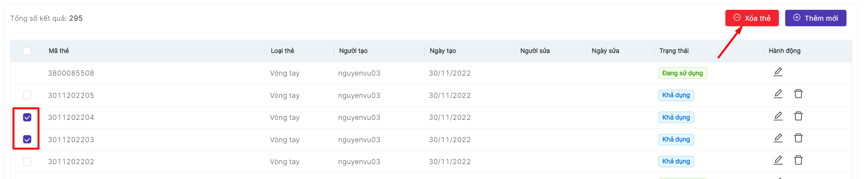This screenshot has height=179, width=868.
Task: Click edit pencil icon for card 3011202205
Action: [778, 94]
